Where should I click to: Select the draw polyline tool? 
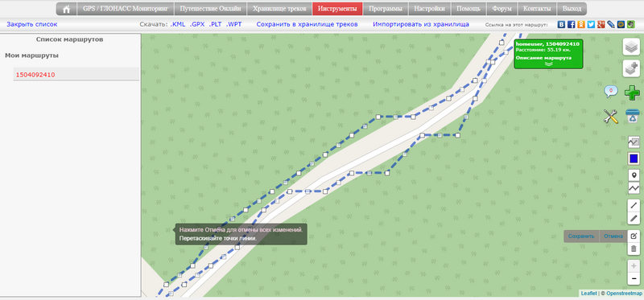(x=634, y=188)
